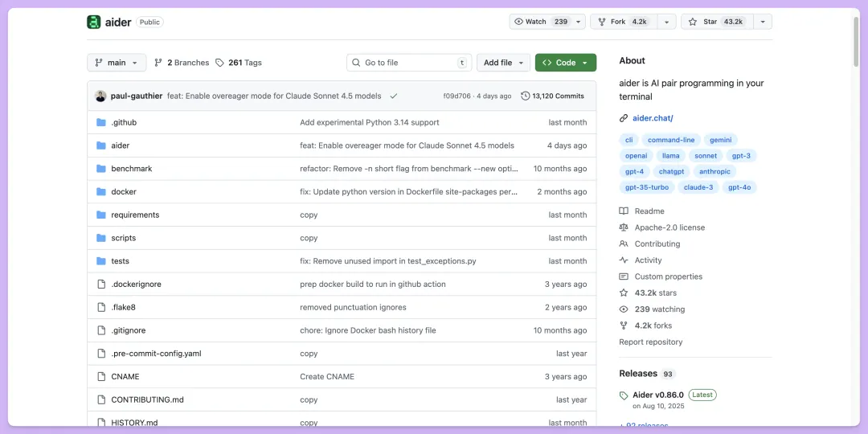The image size is (868, 434).
Task: Click the folder icon for benchmark row
Action: point(100,168)
